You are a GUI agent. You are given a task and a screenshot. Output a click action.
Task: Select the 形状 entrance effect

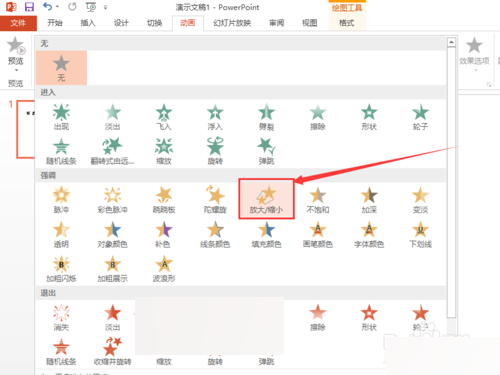[369, 117]
